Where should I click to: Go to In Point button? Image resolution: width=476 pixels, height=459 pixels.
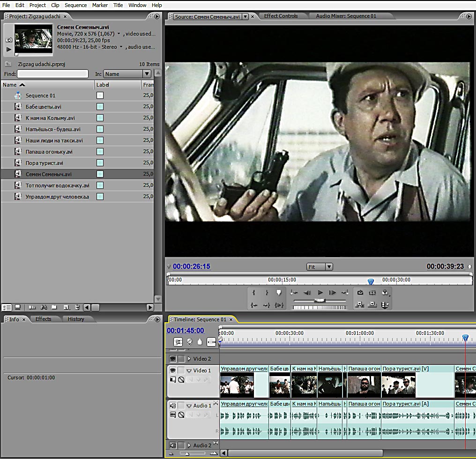[x=254, y=305]
